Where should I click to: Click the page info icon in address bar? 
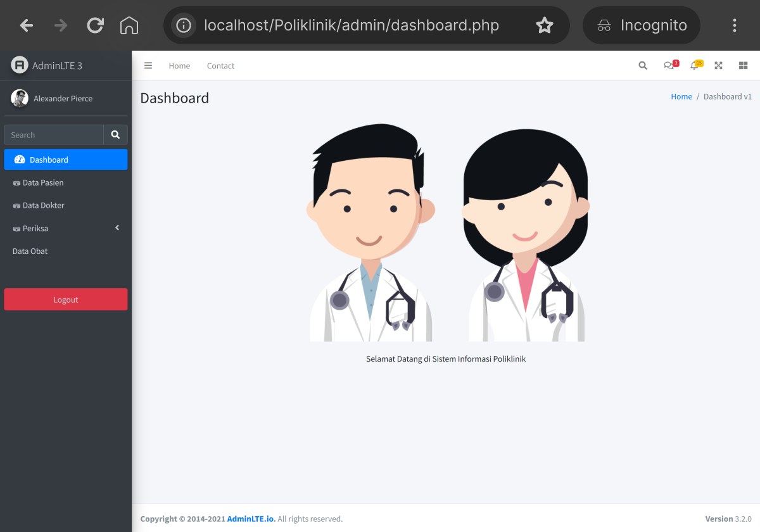tap(184, 25)
